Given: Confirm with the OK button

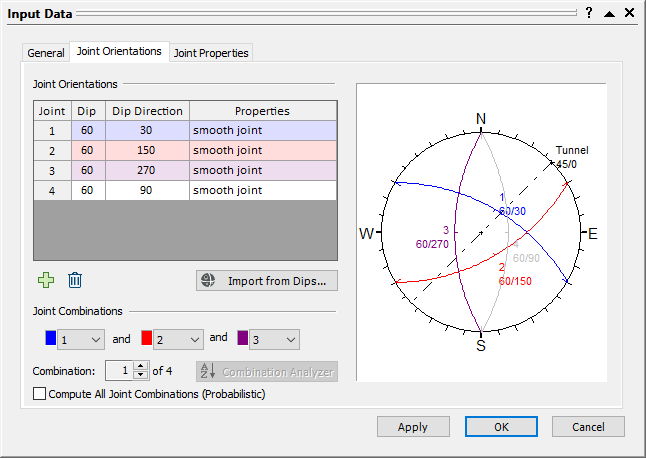Looking at the screenshot, I should 501,427.
